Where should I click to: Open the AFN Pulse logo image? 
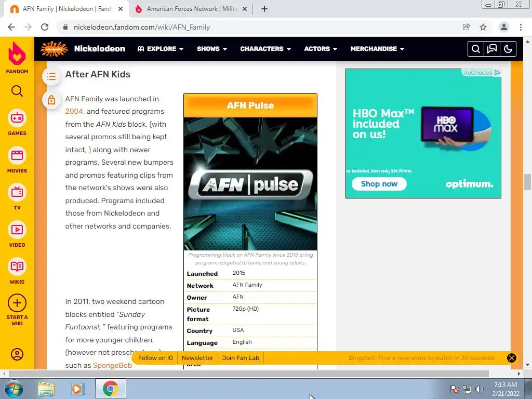coord(250,184)
